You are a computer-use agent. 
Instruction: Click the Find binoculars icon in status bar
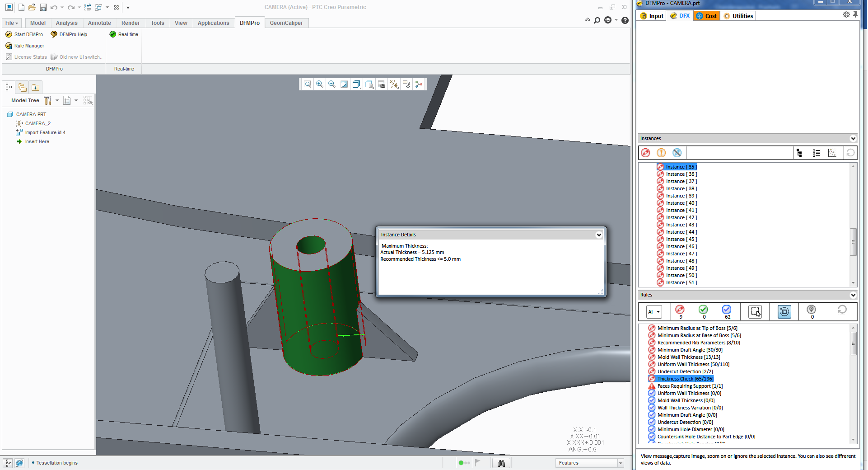point(501,463)
